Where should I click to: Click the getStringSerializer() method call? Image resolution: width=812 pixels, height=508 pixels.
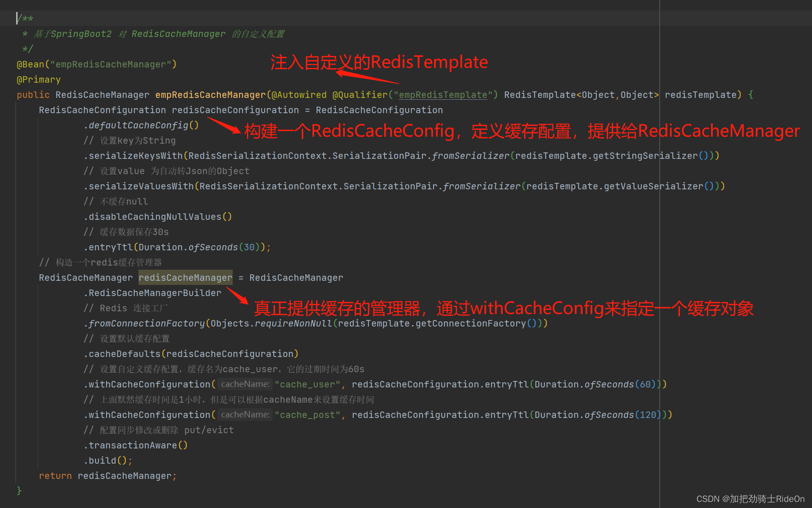point(650,156)
